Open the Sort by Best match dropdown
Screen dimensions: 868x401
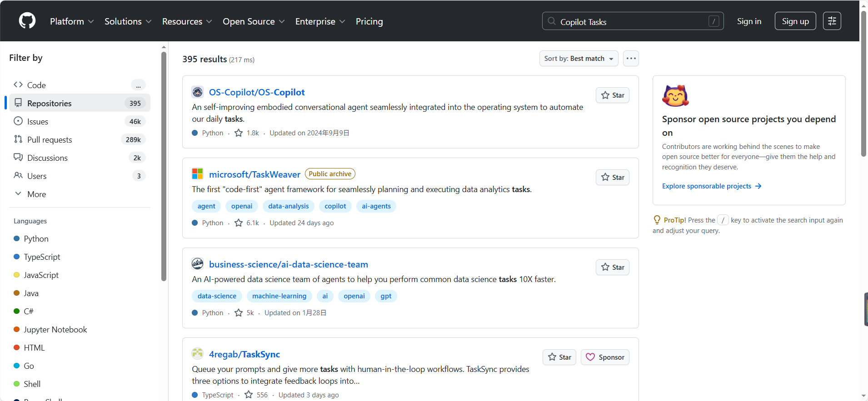coord(578,59)
